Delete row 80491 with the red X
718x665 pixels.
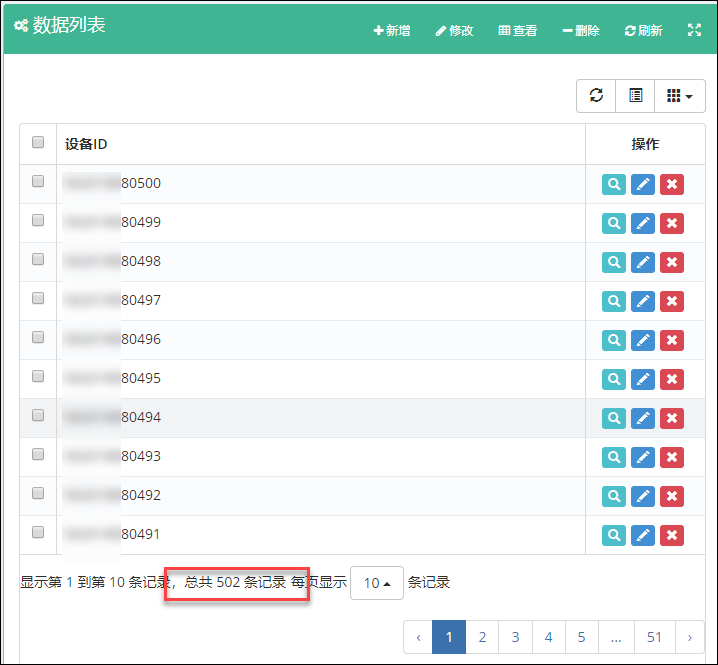point(672,535)
